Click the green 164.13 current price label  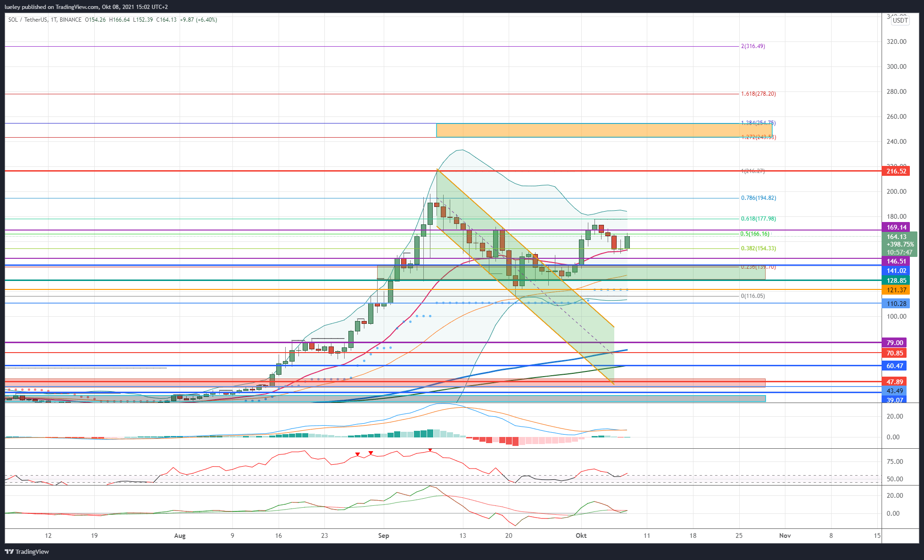pos(899,244)
